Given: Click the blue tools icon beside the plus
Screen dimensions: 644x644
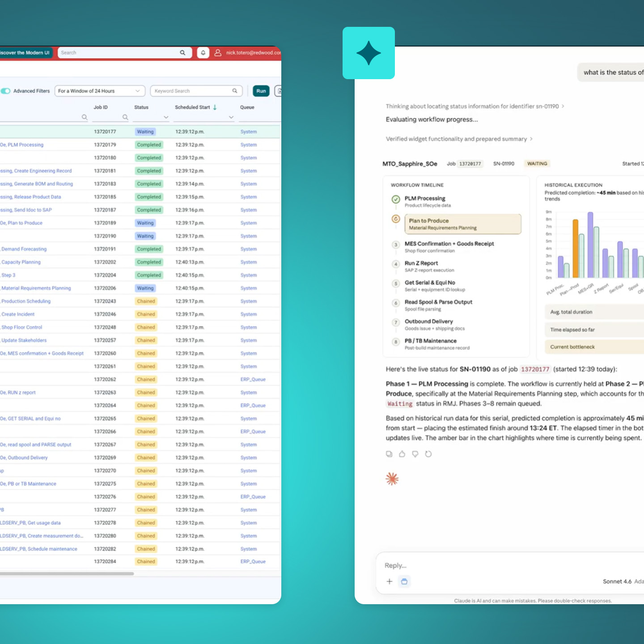Looking at the screenshot, I should click(x=404, y=581).
